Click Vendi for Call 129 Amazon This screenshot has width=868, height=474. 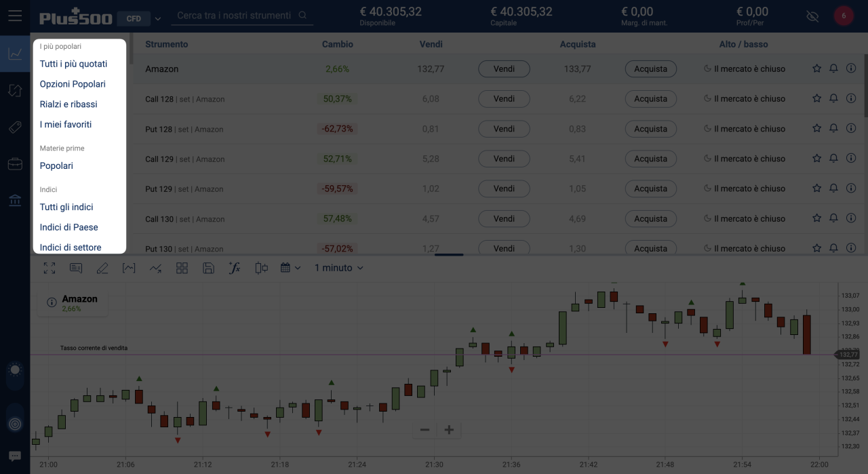(504, 159)
